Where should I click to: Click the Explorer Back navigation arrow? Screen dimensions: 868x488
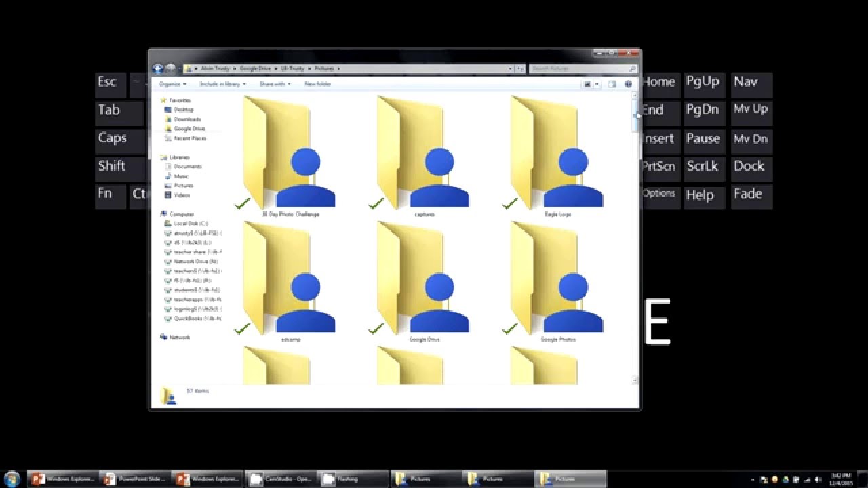(x=158, y=68)
